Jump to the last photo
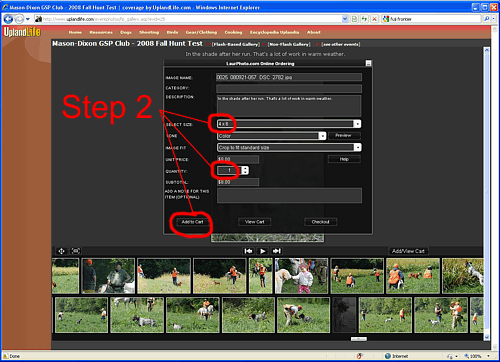The width and height of the screenshot is (500, 362). [277, 251]
